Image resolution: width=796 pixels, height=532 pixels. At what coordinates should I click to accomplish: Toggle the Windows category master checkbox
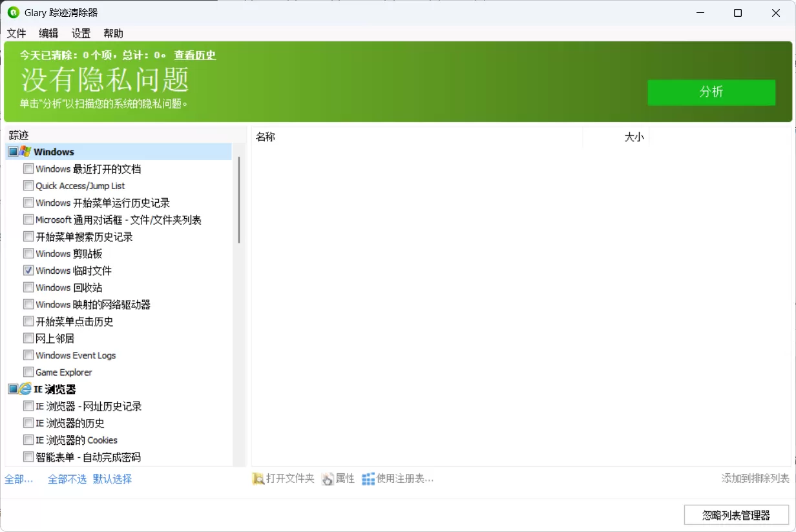13,151
